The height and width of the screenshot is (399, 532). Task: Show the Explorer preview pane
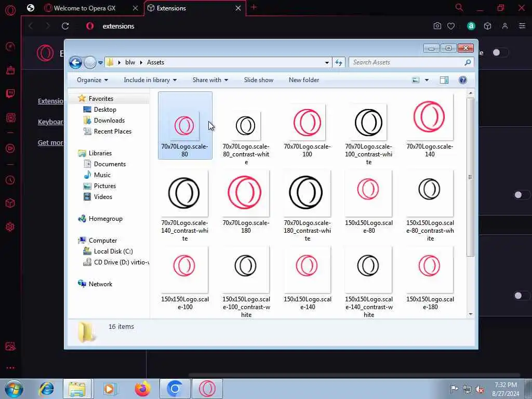[x=444, y=80]
